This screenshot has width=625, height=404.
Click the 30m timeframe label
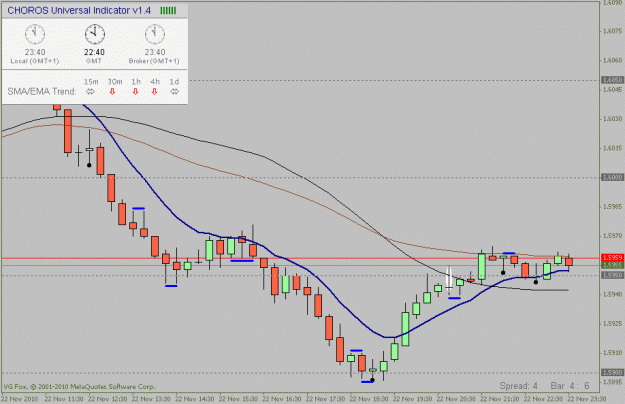pyautogui.click(x=115, y=82)
